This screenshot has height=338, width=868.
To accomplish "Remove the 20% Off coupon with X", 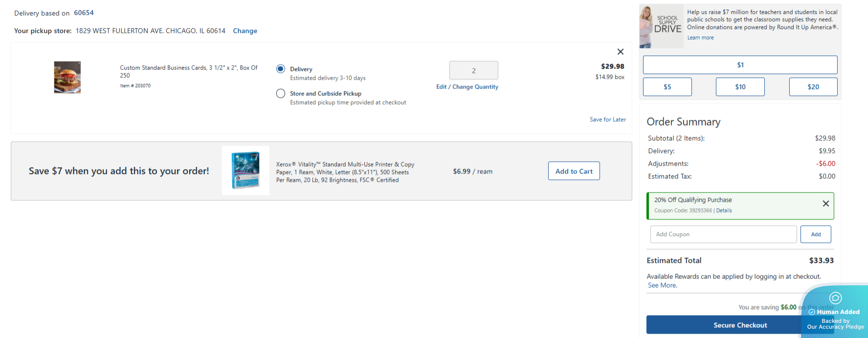I will pos(825,204).
